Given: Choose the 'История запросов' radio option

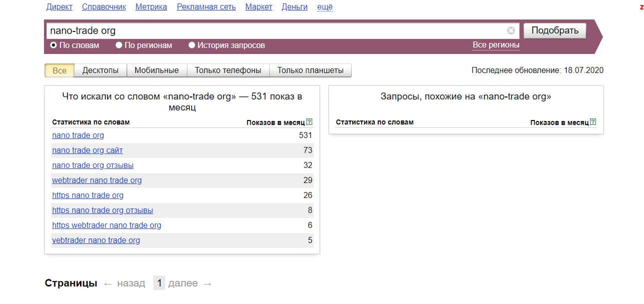Looking at the screenshot, I should (x=192, y=45).
